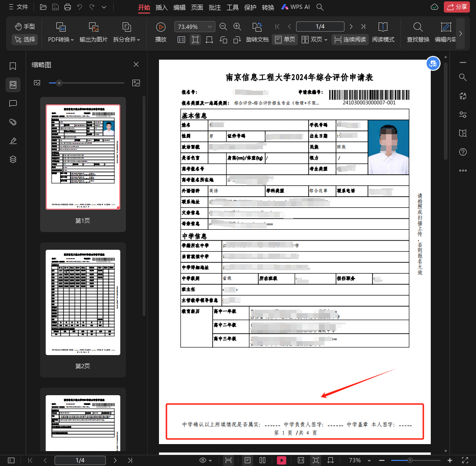The image size is (476, 466).
Task: Click the 播放 play button
Action: coord(160,33)
